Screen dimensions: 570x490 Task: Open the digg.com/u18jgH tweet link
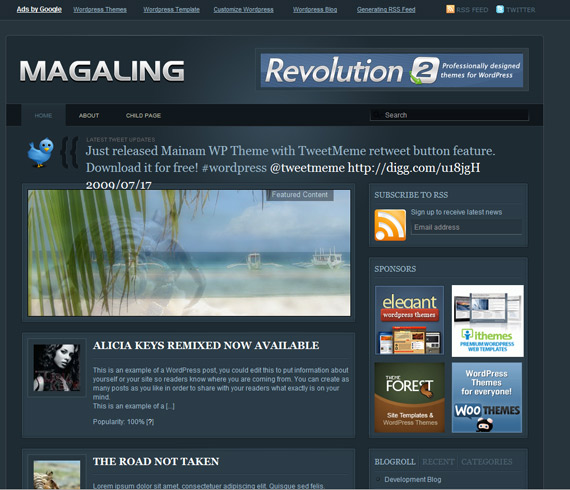point(414,168)
